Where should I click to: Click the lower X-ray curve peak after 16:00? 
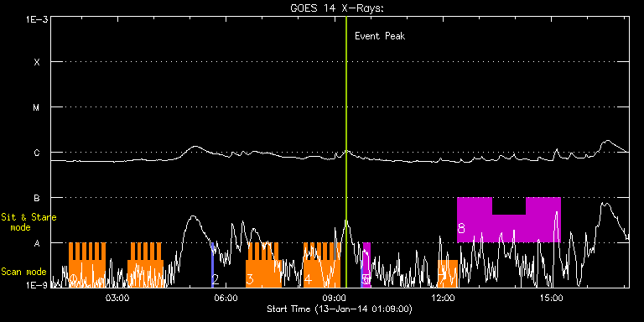[604, 203]
